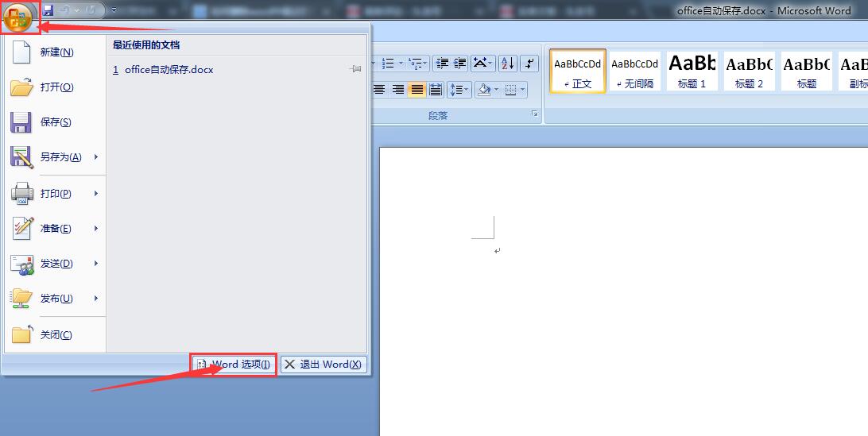Open the borders dropdown arrow

[522, 90]
